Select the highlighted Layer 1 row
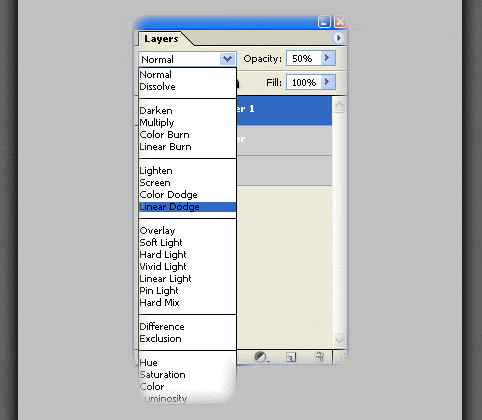Viewport: 482px width, 420px height. click(x=284, y=110)
